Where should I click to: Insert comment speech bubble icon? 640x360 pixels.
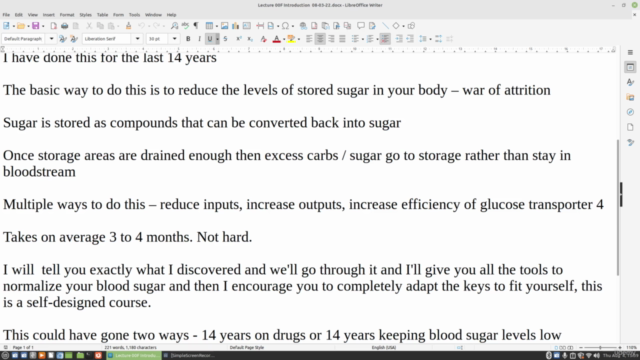pyautogui.click(x=361, y=26)
